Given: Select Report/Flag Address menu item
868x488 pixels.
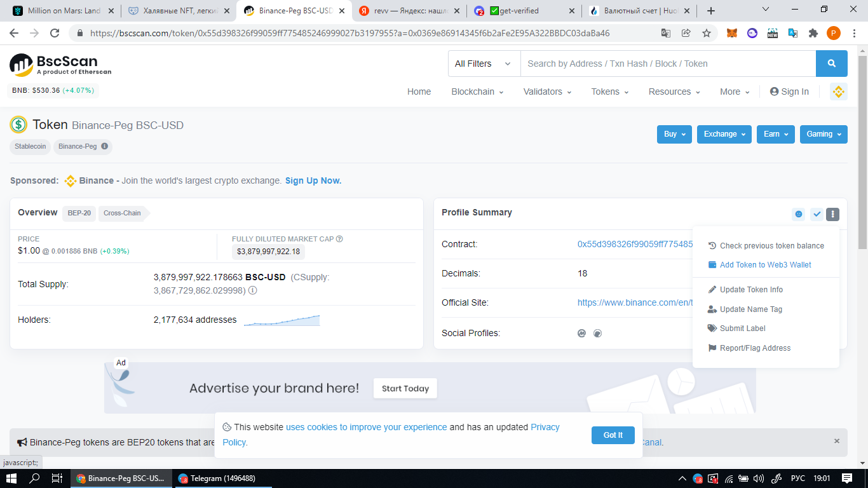Looking at the screenshot, I should pyautogui.click(x=766, y=348).
